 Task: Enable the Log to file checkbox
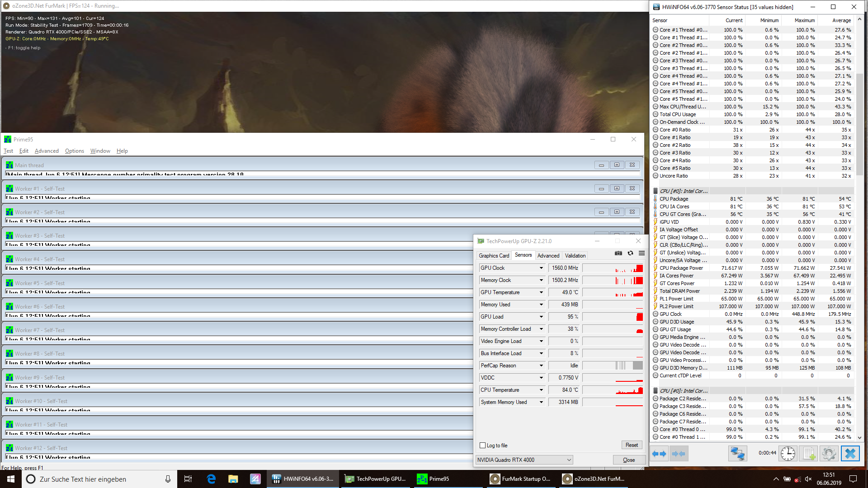click(x=482, y=446)
